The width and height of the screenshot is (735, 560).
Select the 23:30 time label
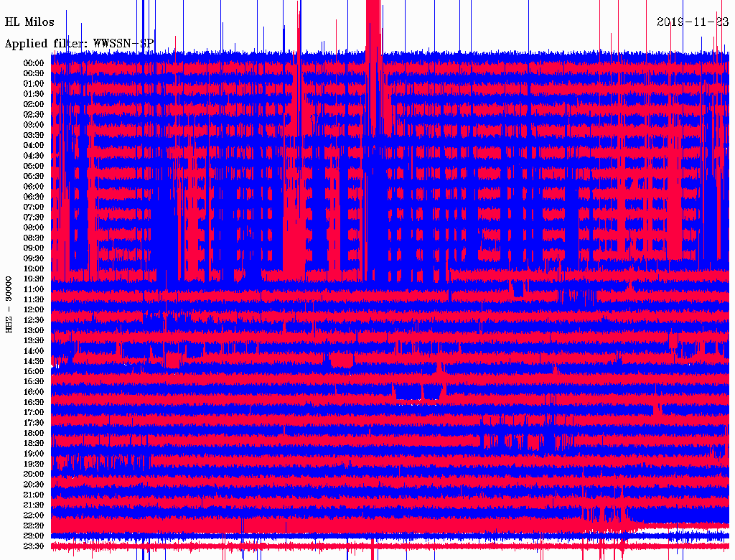click(34, 546)
